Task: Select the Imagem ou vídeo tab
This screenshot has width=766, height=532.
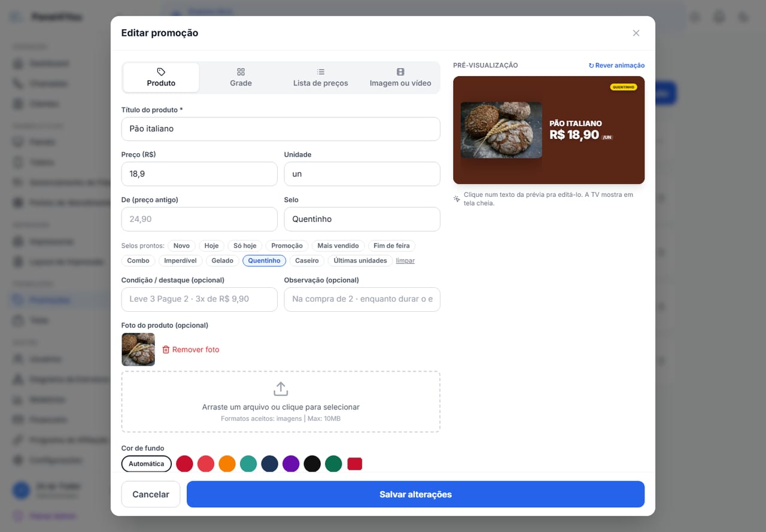Action: tap(400, 78)
